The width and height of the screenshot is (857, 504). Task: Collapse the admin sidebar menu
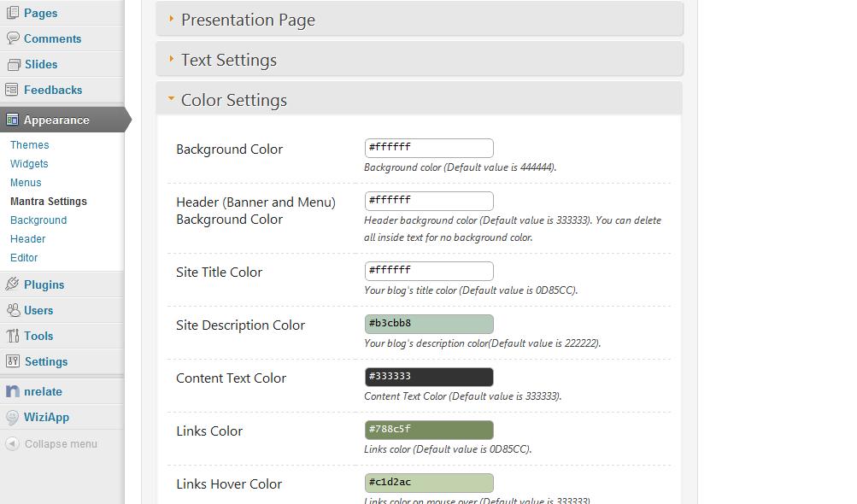(51, 444)
